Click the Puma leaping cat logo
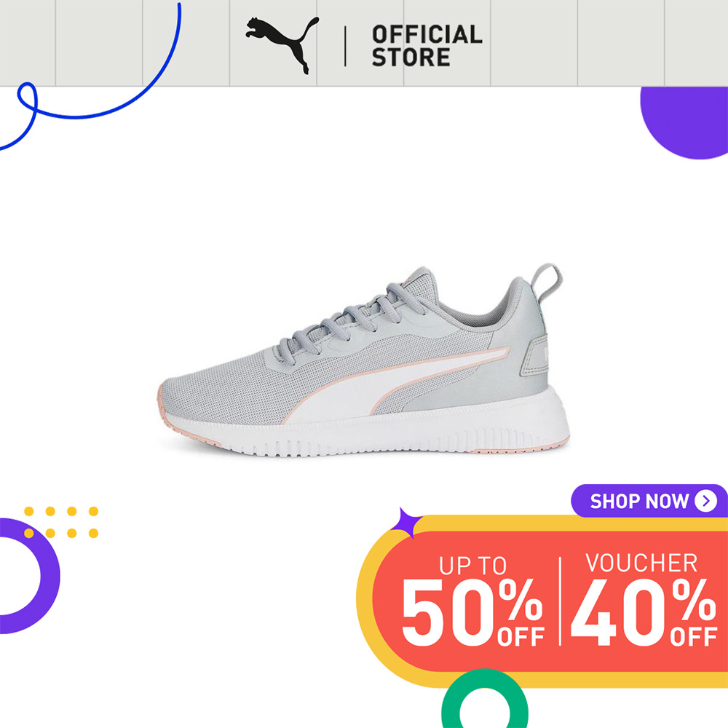Image resolution: width=728 pixels, height=728 pixels. point(282,45)
